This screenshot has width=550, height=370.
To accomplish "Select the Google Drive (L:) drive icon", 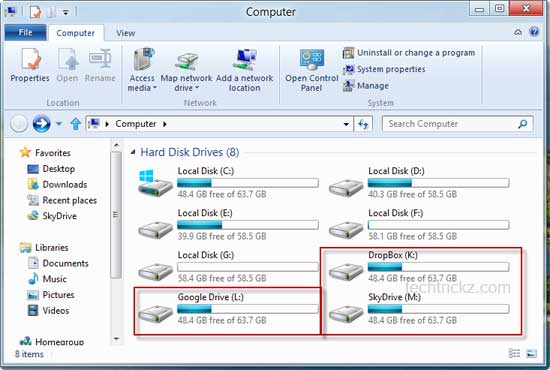I will click(155, 314).
